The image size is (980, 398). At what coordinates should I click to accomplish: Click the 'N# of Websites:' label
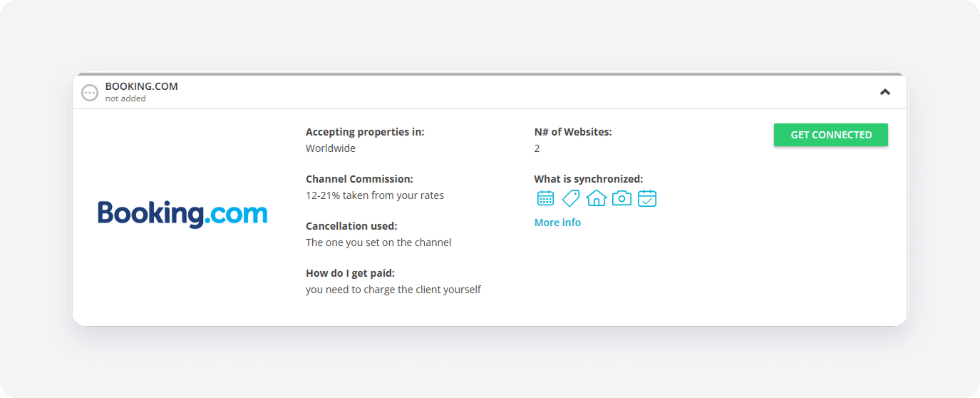coord(573,132)
